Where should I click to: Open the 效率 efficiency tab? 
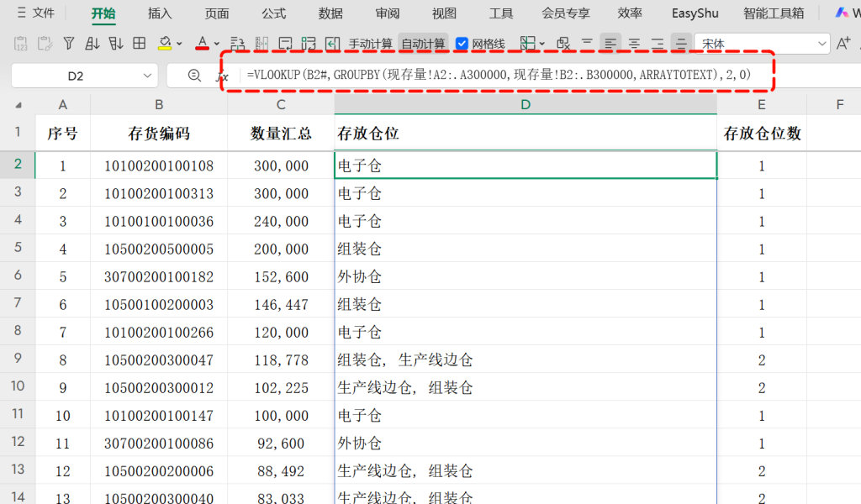(x=630, y=13)
